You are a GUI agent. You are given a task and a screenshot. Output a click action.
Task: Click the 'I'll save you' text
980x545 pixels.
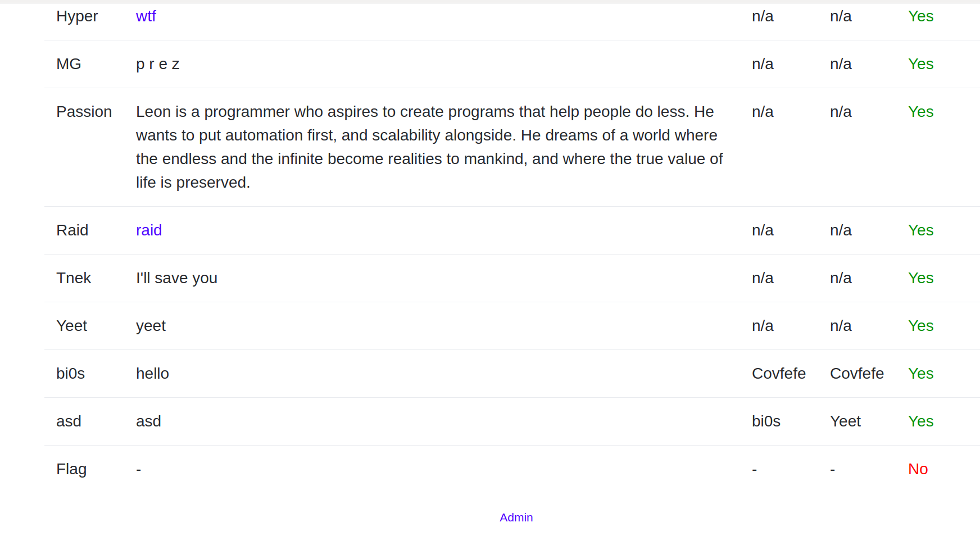[x=176, y=278]
